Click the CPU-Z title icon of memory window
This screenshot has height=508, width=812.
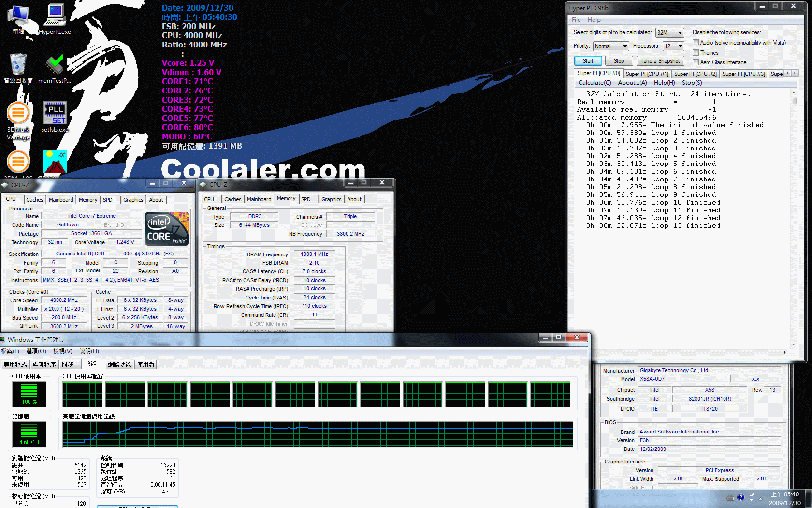[x=203, y=185]
